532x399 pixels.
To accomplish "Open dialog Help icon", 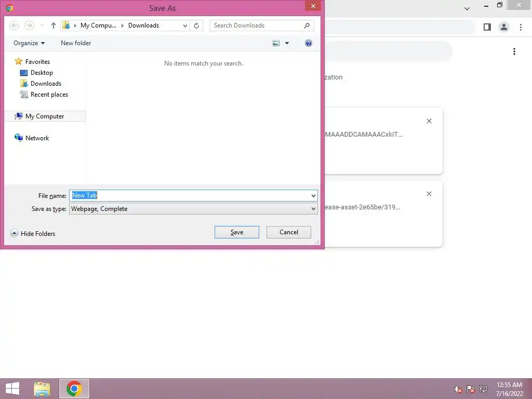I will 309,43.
